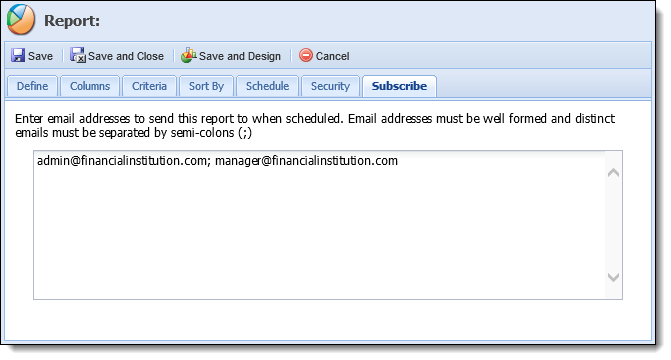Click the manager@financialinstitution.com address text

[306, 161]
